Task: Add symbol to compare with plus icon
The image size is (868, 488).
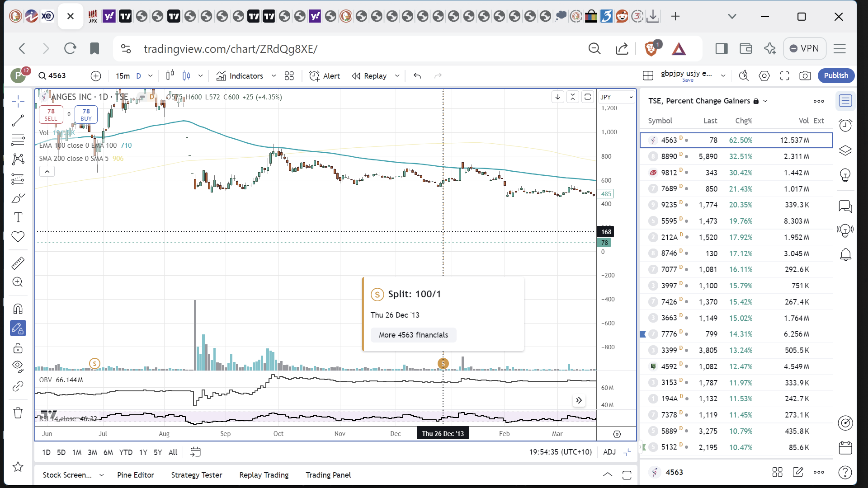Action: point(96,76)
